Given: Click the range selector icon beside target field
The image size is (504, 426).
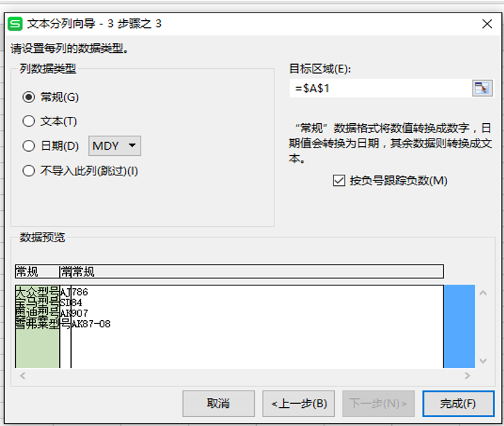Looking at the screenshot, I should pyautogui.click(x=482, y=88).
